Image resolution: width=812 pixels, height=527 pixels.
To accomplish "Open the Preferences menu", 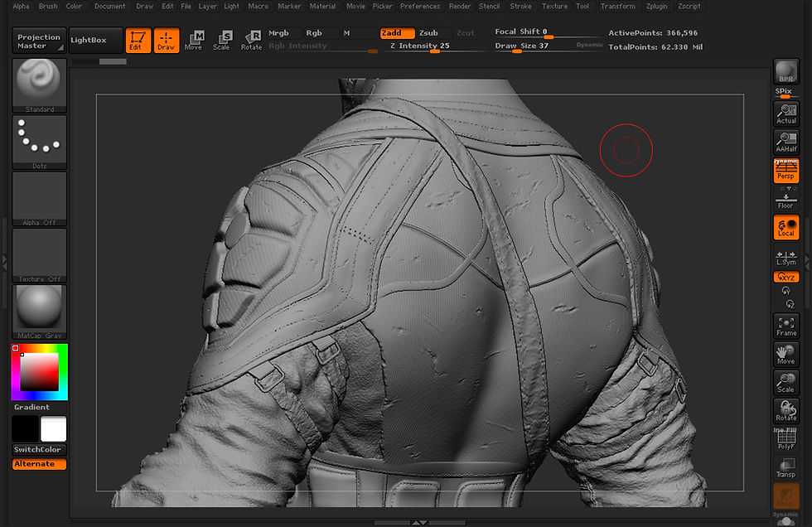I will tap(420, 6).
